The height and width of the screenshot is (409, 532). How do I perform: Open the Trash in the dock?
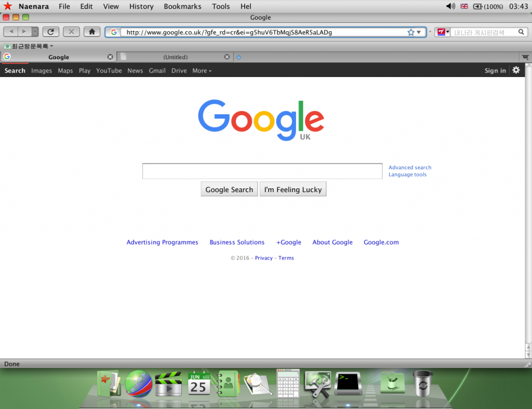pyautogui.click(x=422, y=383)
